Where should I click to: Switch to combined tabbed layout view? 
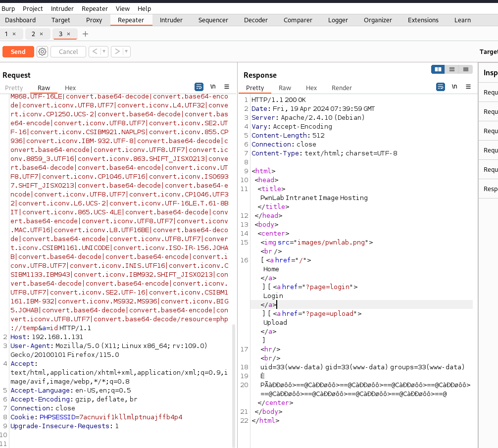pyautogui.click(x=466, y=69)
